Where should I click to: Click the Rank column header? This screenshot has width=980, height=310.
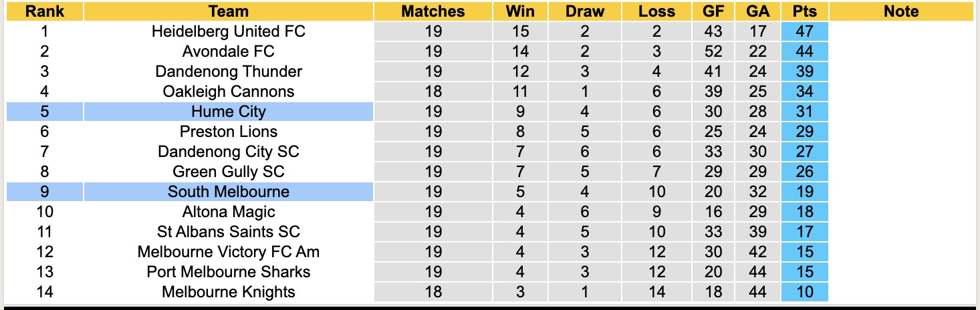click(x=45, y=11)
